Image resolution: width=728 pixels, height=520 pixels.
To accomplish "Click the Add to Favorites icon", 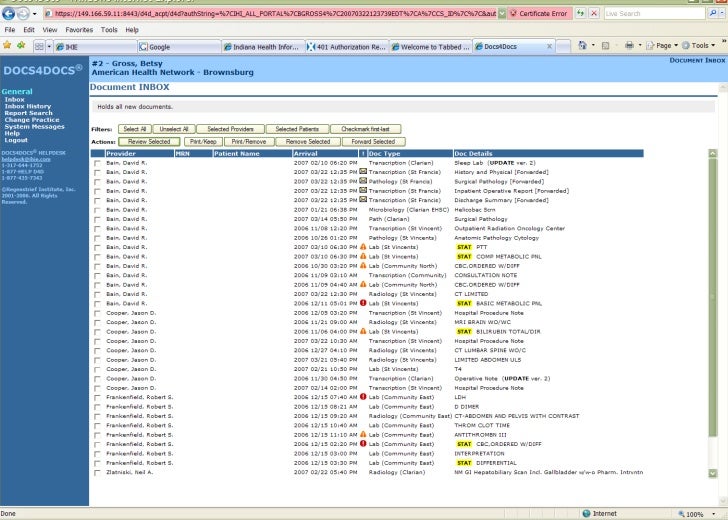I will click(x=21, y=46).
